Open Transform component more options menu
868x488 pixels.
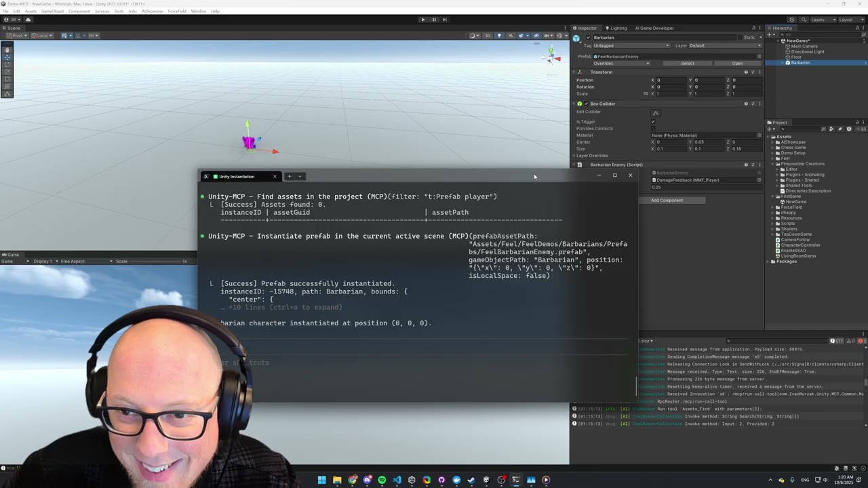click(759, 72)
